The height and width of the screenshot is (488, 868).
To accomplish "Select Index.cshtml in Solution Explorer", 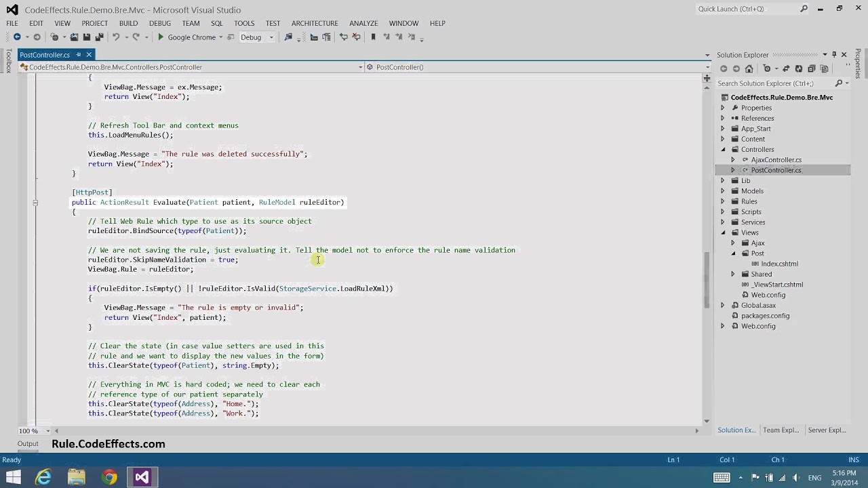I will 779,264.
